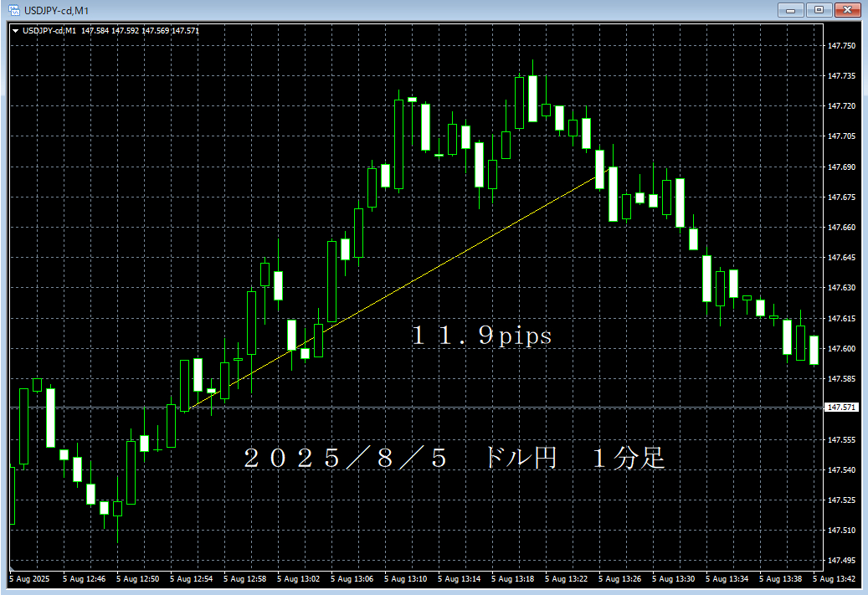Click the '5 Aug 13:30' time axis label
Image resolution: width=868 pixels, height=595 pixels.
coord(673,579)
